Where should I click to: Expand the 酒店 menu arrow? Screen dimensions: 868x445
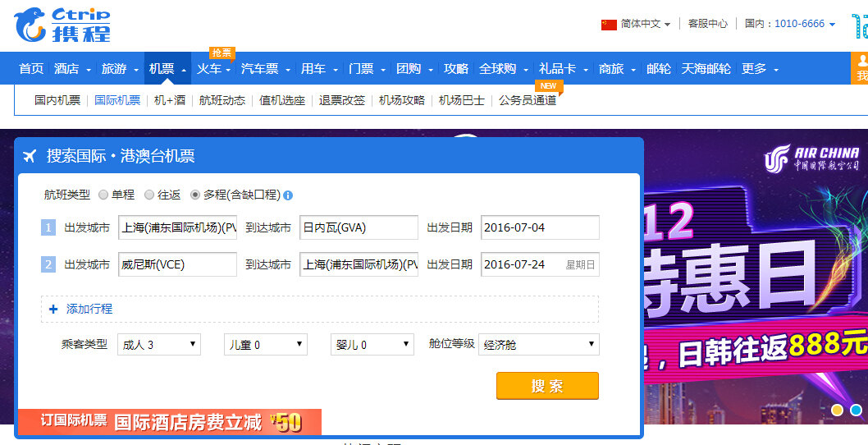point(89,70)
